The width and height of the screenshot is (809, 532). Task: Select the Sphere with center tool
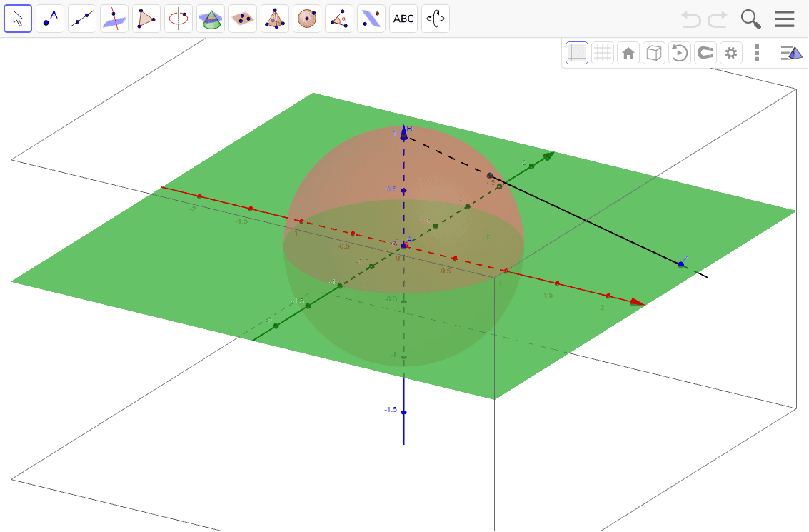point(306,19)
